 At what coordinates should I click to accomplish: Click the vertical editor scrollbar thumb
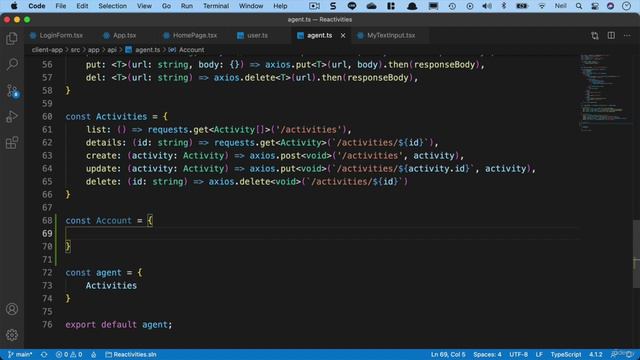(636, 253)
